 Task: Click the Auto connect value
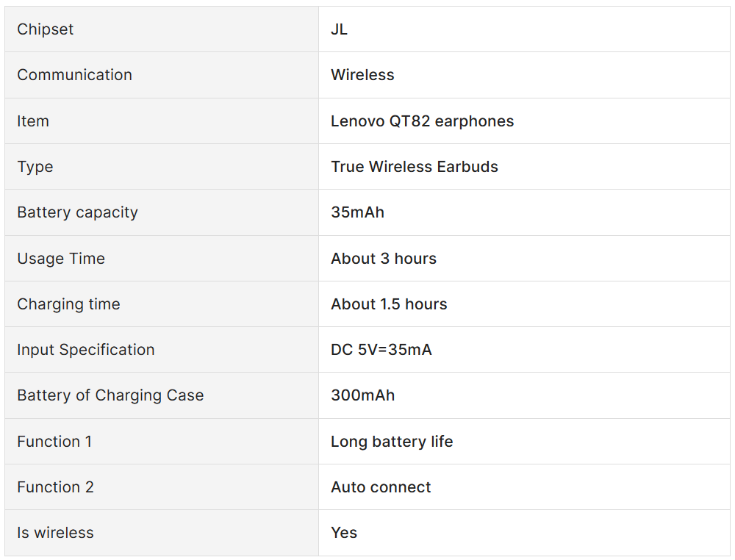pyautogui.click(x=381, y=487)
